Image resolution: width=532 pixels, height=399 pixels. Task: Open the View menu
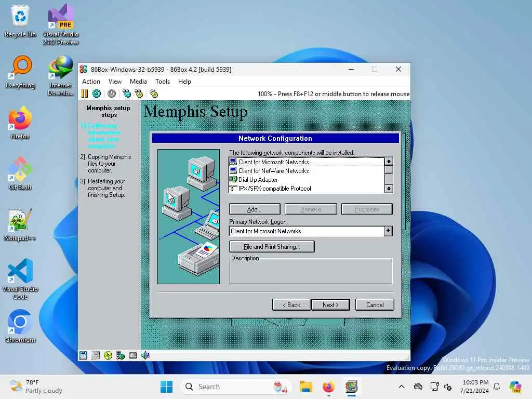tap(115, 82)
